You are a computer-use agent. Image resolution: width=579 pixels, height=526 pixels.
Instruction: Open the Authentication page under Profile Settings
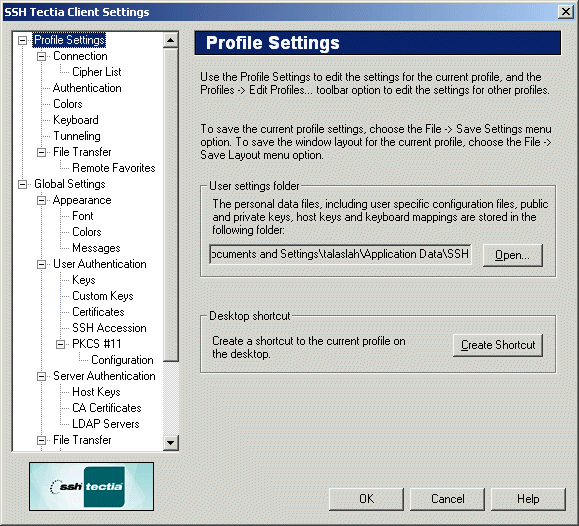(87, 88)
